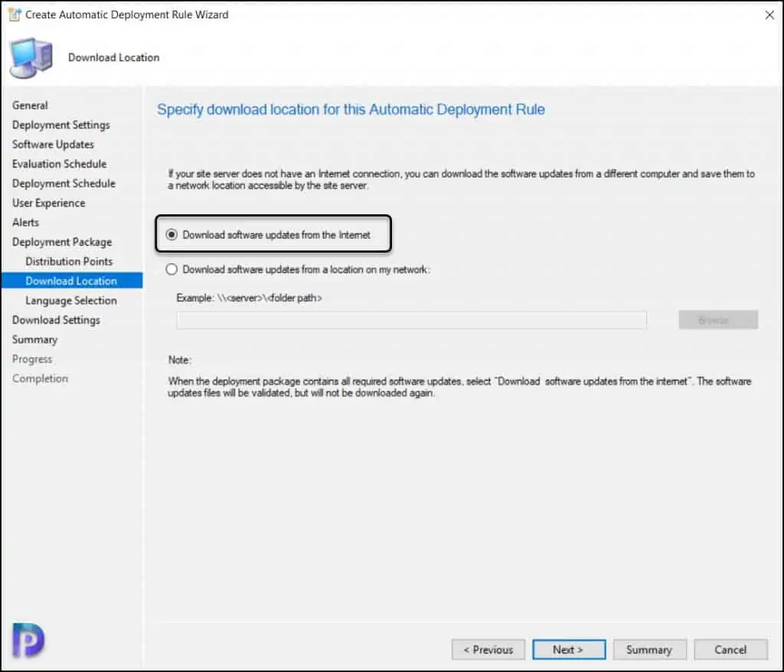The image size is (784, 672).
Task: Open Download Settings page
Action: (56, 320)
